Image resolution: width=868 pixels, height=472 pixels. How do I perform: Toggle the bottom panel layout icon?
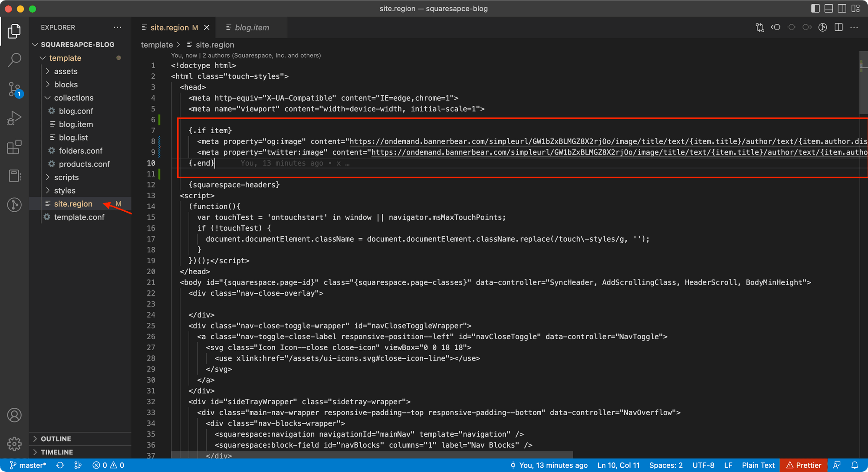[829, 8]
